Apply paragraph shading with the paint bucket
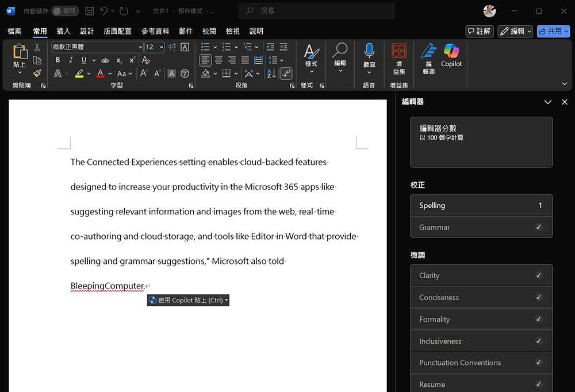 206,74
